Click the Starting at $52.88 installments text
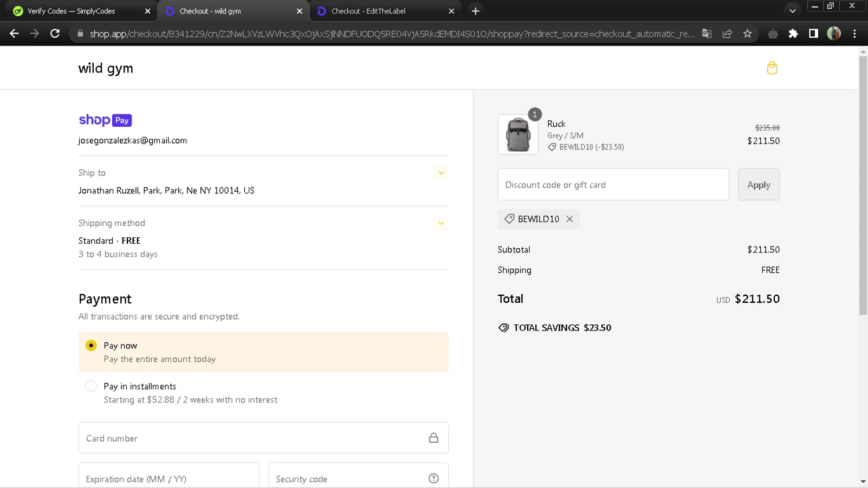Viewport: 868px width, 488px height. [190, 400]
